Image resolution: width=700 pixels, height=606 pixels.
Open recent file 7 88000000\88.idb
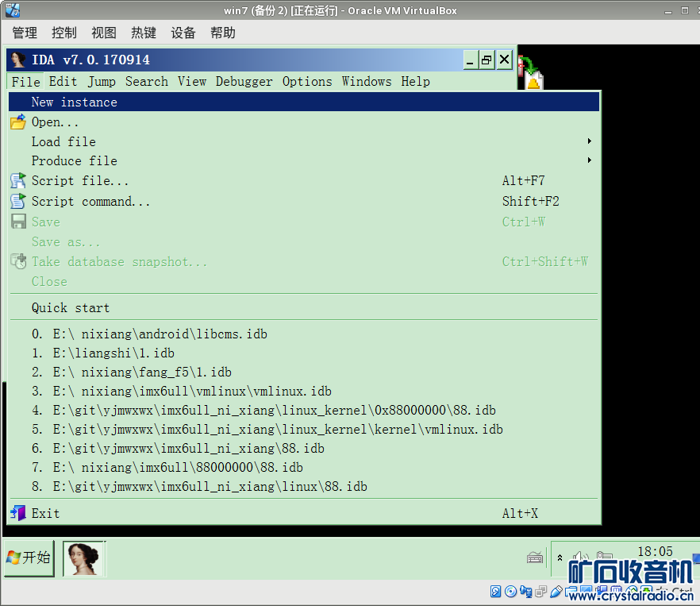pyautogui.click(x=303, y=467)
